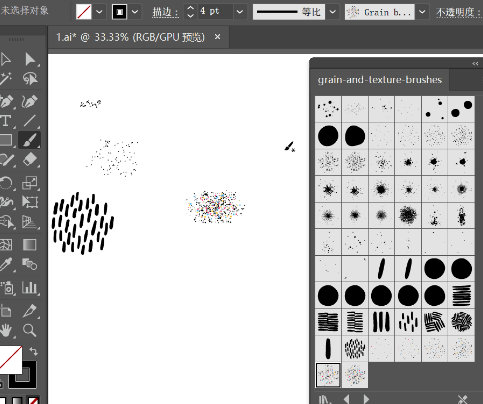Open the fill color dropdown

coord(99,12)
